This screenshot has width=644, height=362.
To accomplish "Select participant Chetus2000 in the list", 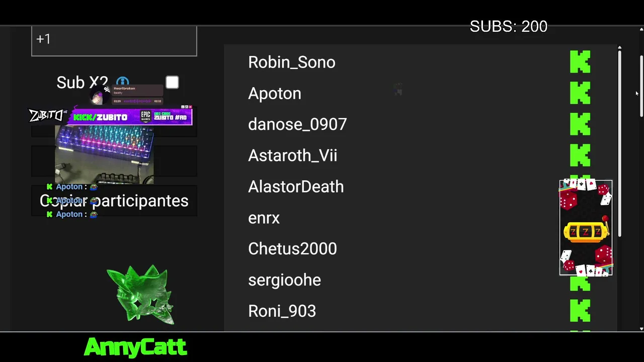I will click(292, 249).
